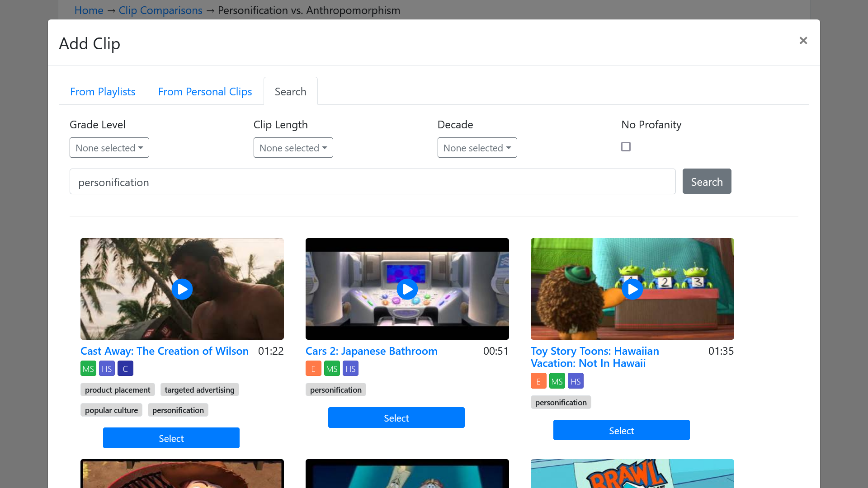Image resolution: width=868 pixels, height=488 pixels.
Task: Click the gray Search button
Action: tap(707, 182)
